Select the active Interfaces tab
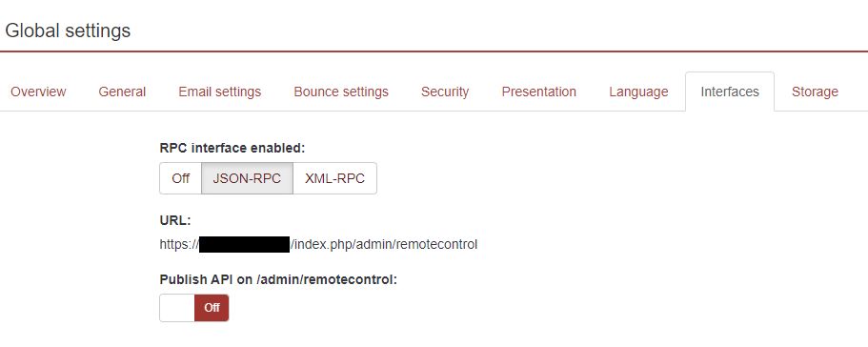 coord(730,92)
